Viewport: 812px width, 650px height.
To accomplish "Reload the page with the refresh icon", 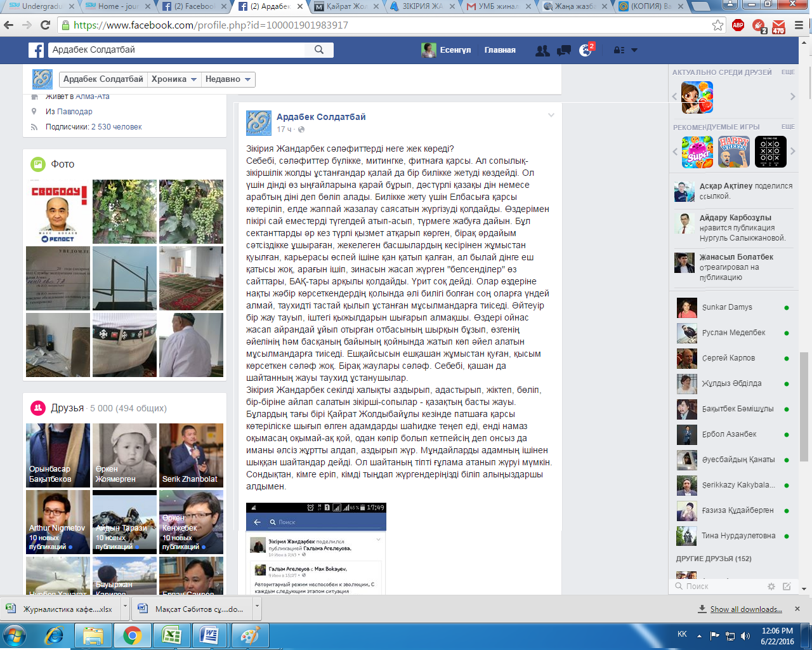I will click(x=45, y=25).
